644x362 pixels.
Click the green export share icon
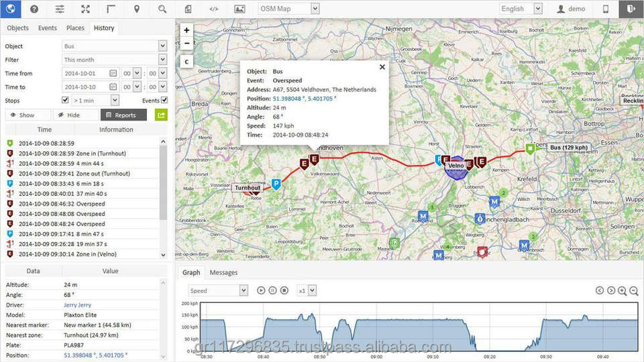pyautogui.click(x=161, y=115)
